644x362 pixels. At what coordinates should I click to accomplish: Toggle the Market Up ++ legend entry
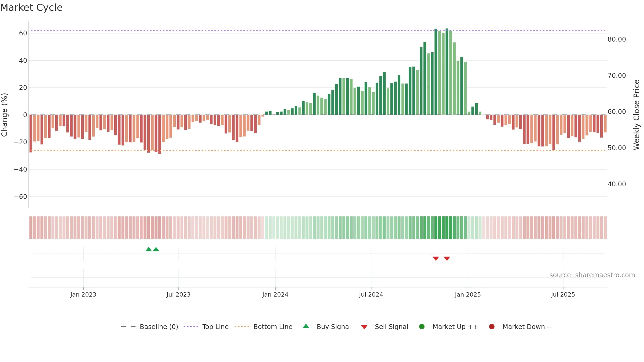tap(448, 327)
